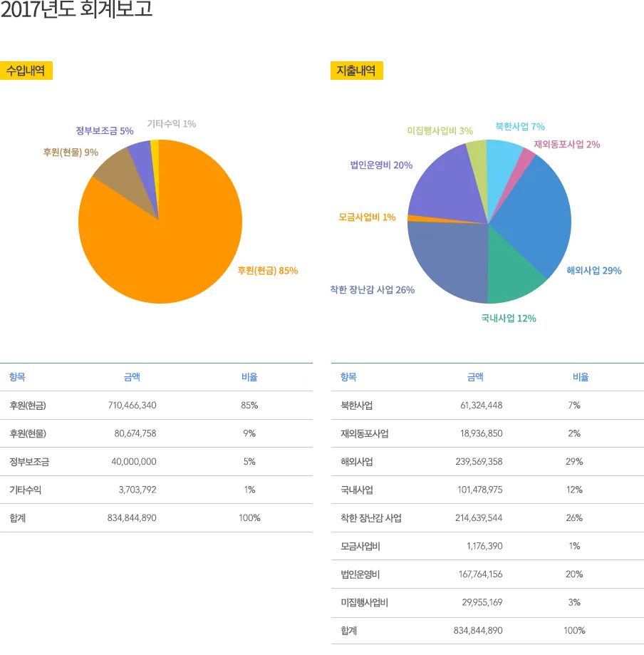
Task: Click the "항목" header of the expense table
Action: coord(349,377)
